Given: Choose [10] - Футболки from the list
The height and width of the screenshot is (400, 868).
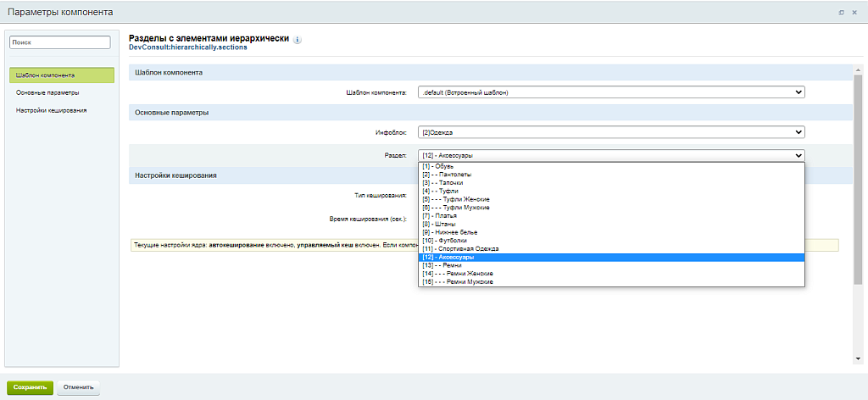Looking at the screenshot, I should pos(444,240).
